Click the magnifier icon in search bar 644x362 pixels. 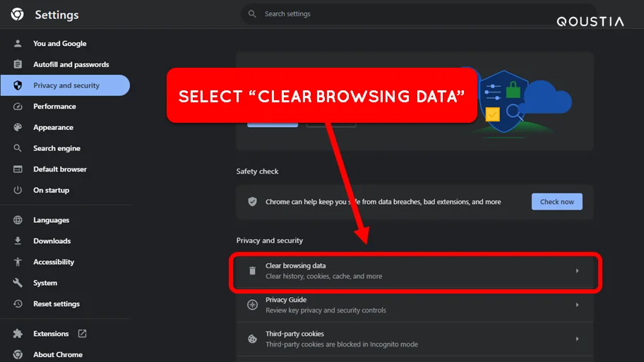point(252,14)
